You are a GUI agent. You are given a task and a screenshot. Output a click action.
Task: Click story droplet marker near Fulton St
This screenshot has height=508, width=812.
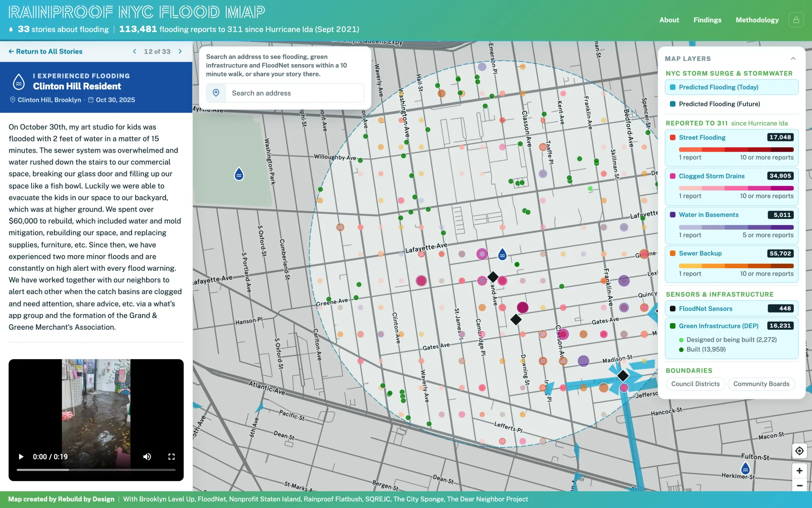(x=745, y=468)
